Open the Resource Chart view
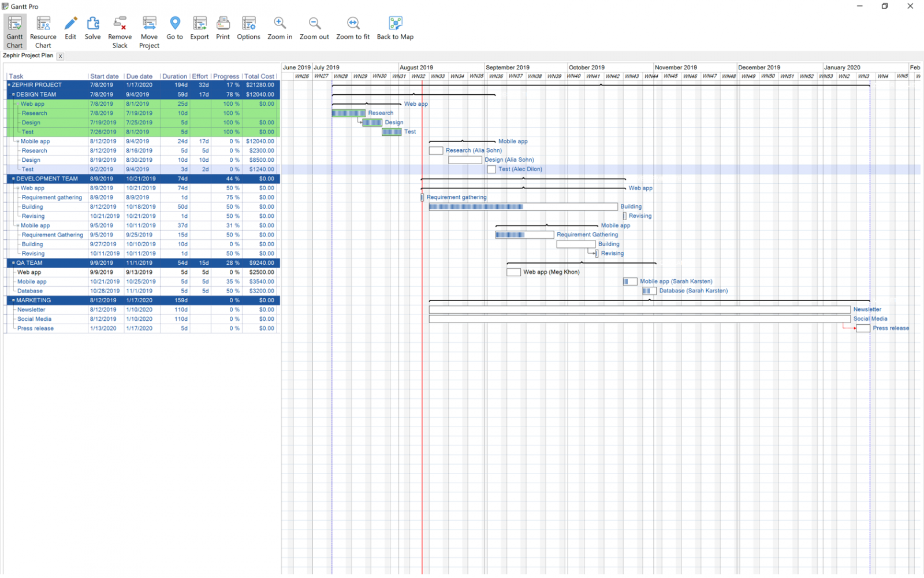The width and height of the screenshot is (924, 578). [x=43, y=32]
